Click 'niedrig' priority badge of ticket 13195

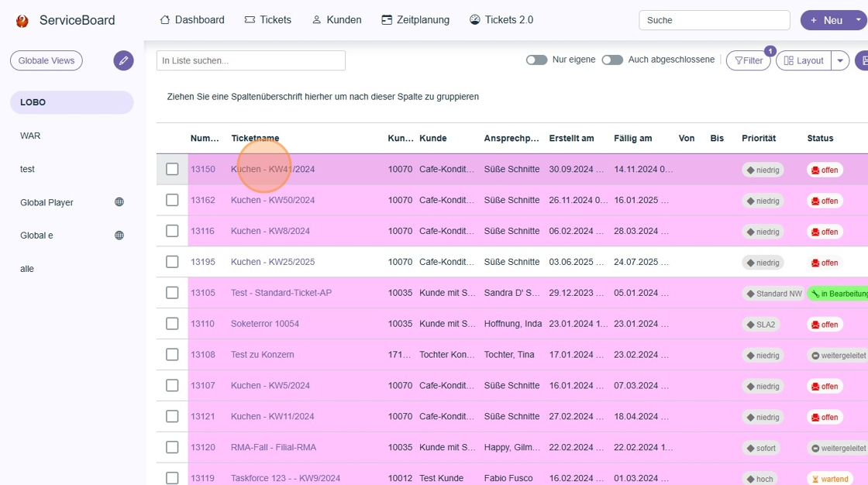763,263
